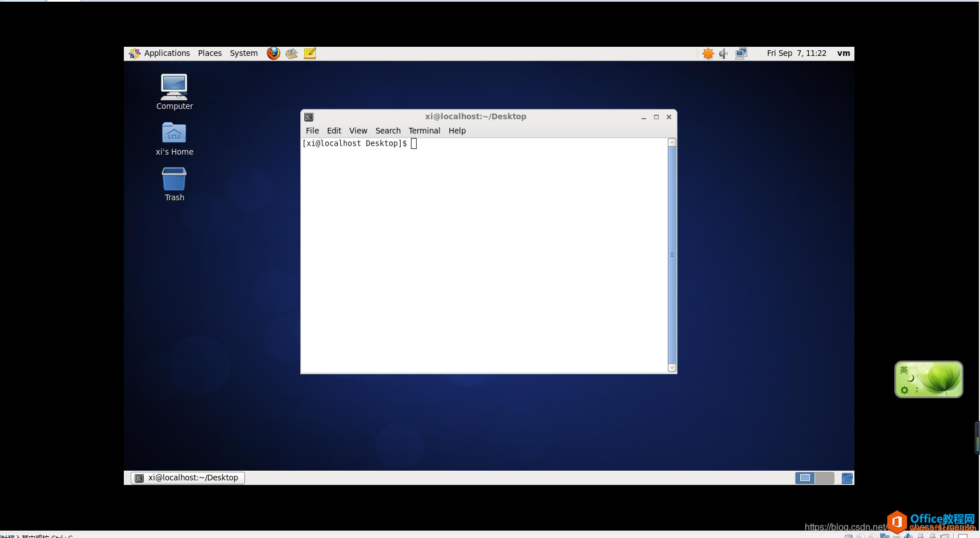The image size is (980, 538).
Task: Open the terminal Edit menu
Action: [334, 131]
